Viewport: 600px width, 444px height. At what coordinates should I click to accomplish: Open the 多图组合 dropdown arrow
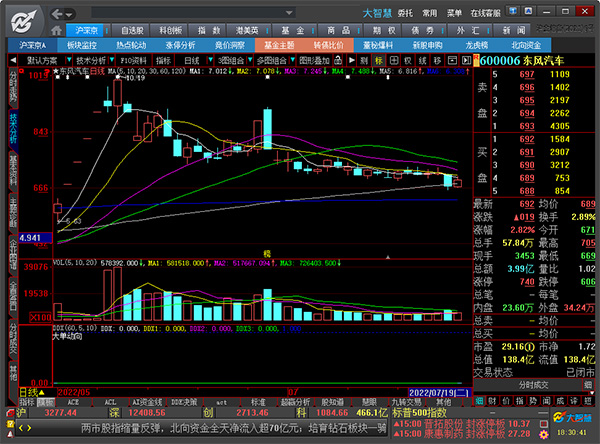point(292,60)
